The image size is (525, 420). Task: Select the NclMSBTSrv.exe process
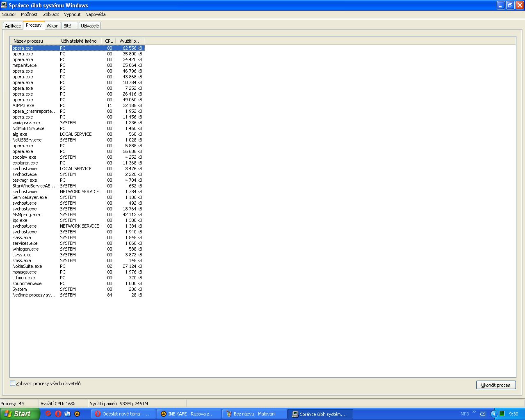point(78,128)
